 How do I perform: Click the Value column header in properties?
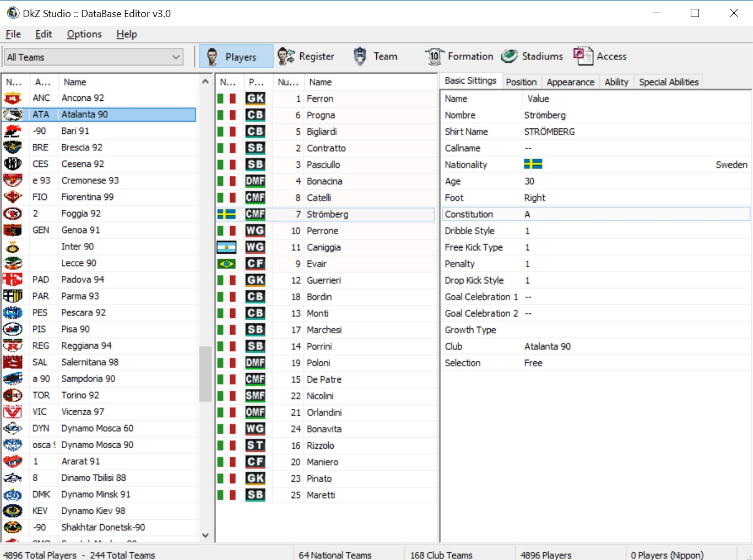636,99
